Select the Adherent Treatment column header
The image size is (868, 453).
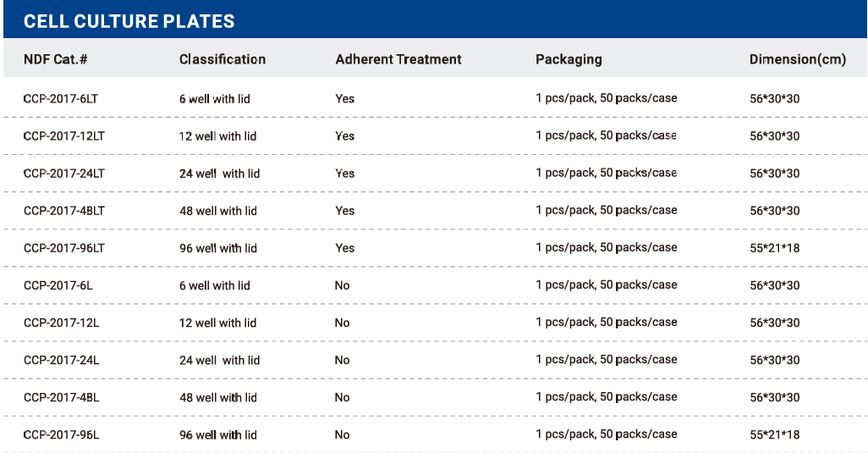click(x=398, y=59)
